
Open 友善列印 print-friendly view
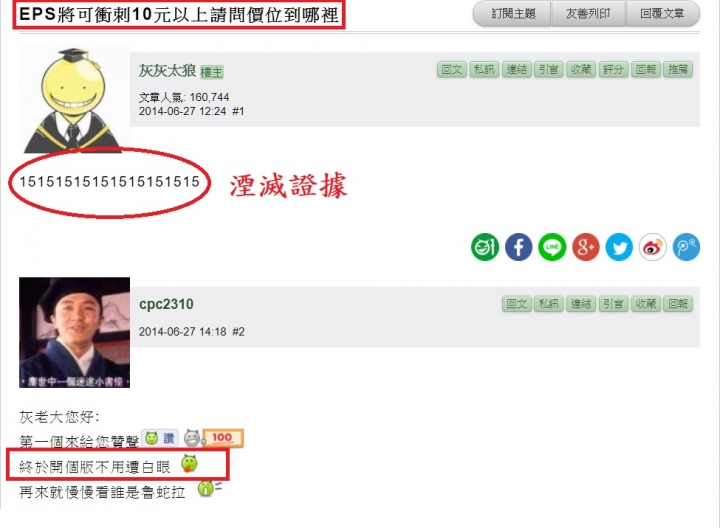588,14
